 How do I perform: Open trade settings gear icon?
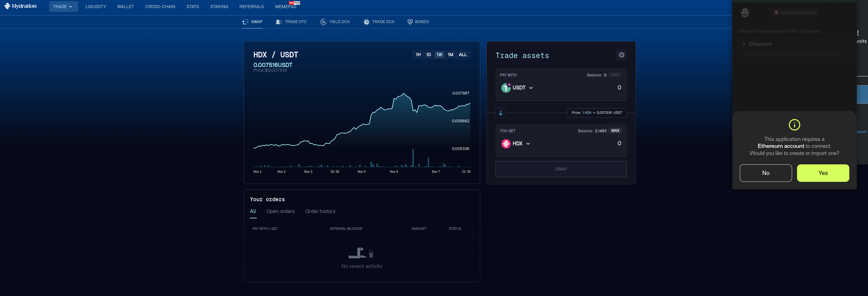click(x=621, y=55)
